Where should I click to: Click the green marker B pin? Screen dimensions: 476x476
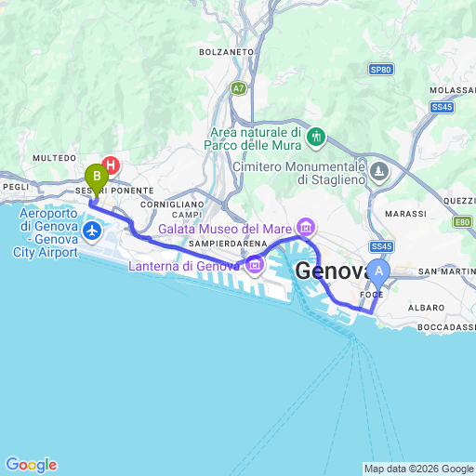(97, 179)
